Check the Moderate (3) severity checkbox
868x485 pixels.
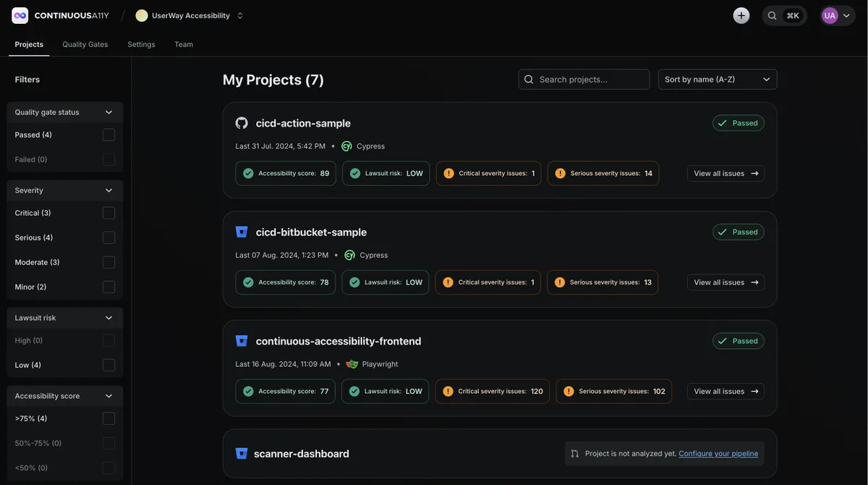click(x=109, y=262)
